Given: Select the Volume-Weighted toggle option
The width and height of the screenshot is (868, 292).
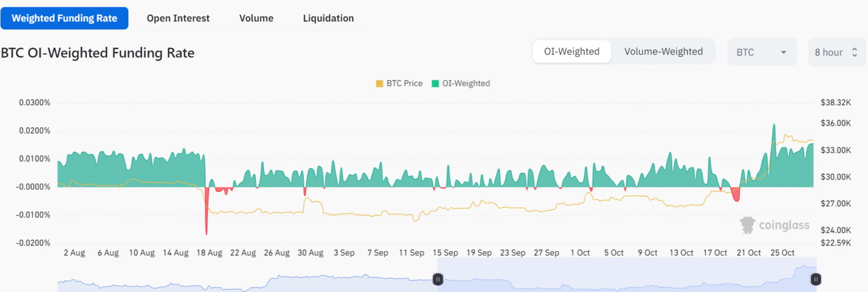Looking at the screenshot, I should [663, 51].
